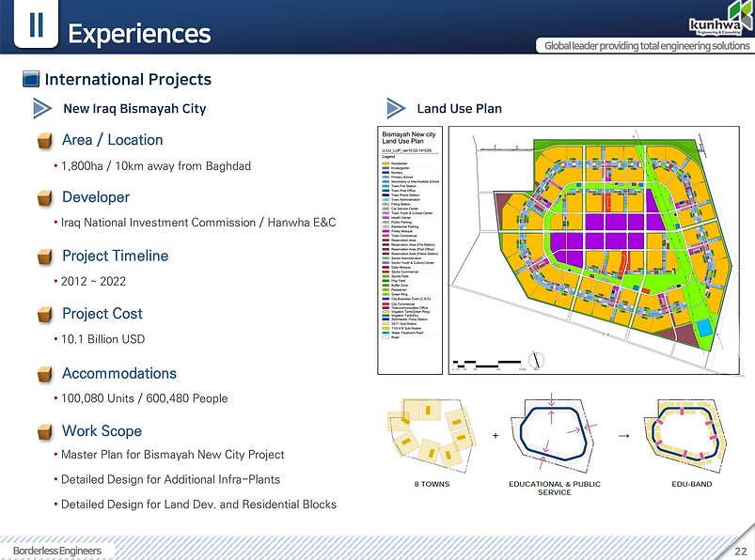The image size is (755, 560).
Task: Click the north compass symbol on map
Action: click(x=536, y=360)
